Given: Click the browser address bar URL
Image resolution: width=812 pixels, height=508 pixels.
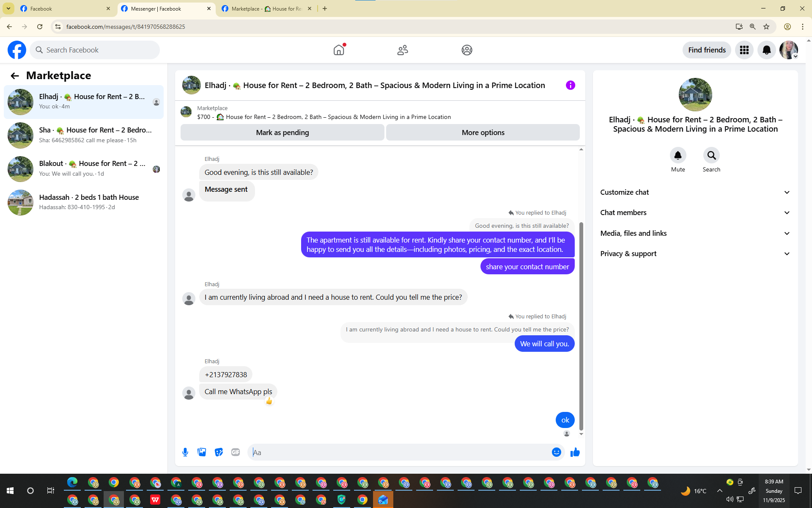Looking at the screenshot, I should point(126,27).
